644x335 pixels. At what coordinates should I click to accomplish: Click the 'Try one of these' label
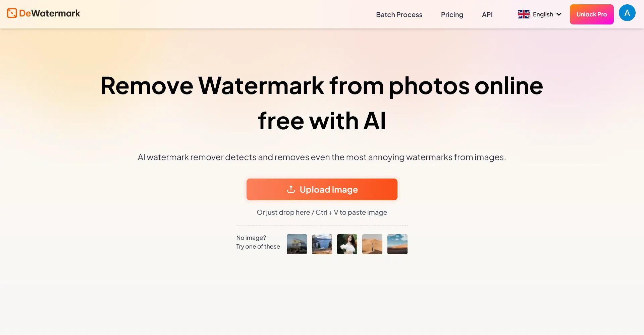258,247
